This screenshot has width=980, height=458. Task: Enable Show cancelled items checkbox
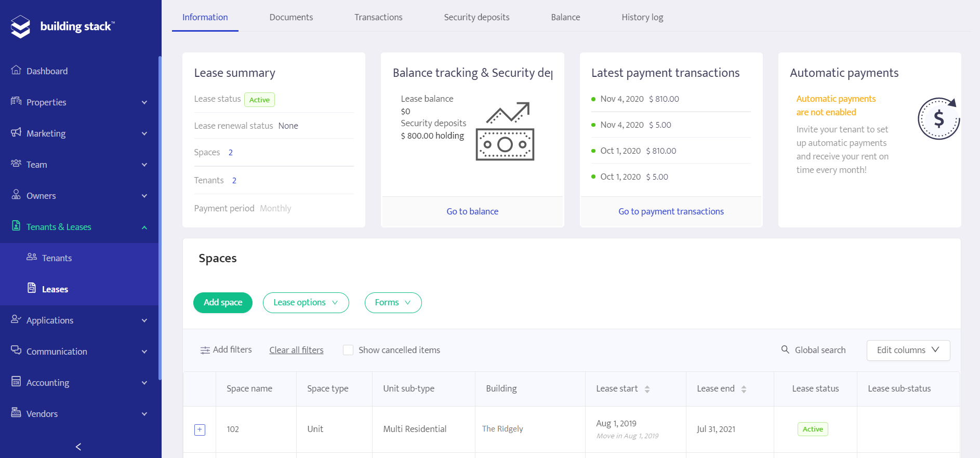tap(348, 350)
